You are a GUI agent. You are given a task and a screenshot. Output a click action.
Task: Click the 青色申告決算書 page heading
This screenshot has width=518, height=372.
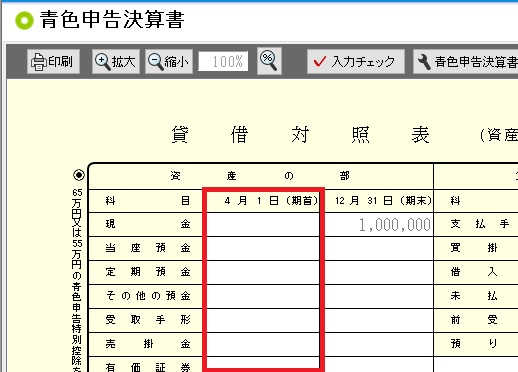[112, 20]
